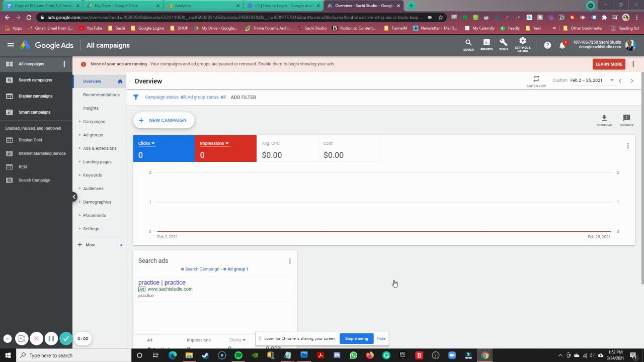Click the Switch View icon

tap(536, 81)
